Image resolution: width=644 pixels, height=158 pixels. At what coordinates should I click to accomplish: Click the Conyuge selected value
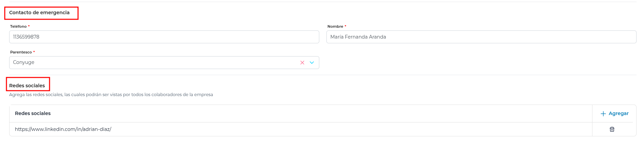click(24, 63)
